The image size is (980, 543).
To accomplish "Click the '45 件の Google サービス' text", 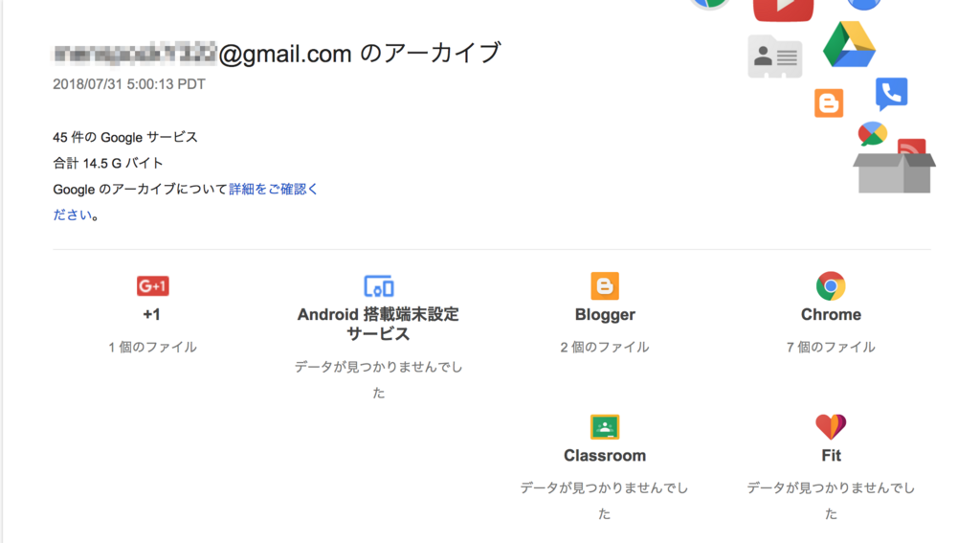I will coord(125,137).
